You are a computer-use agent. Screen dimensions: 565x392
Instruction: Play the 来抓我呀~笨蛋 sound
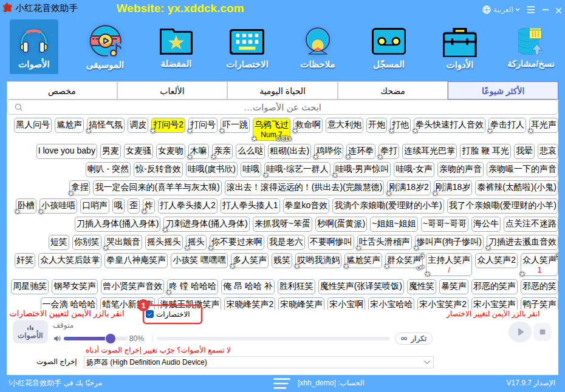[x=282, y=224]
